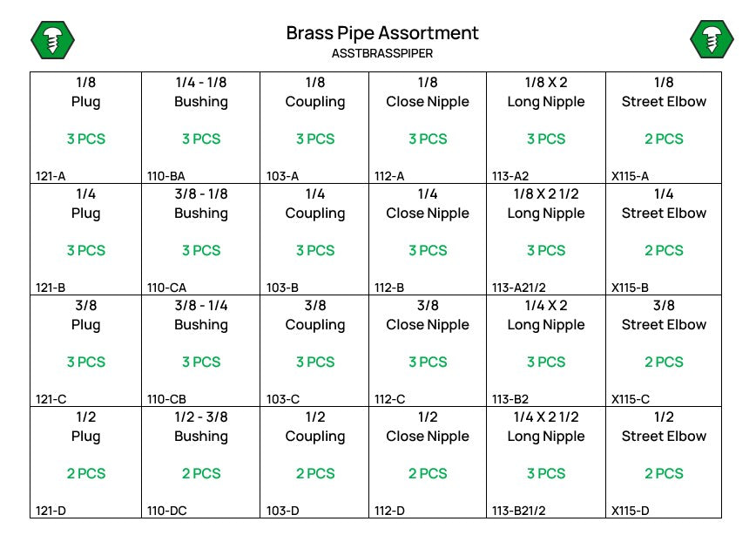Select the Brass Pipe Assortment title
The height and width of the screenshot is (542, 756).
[x=382, y=33]
